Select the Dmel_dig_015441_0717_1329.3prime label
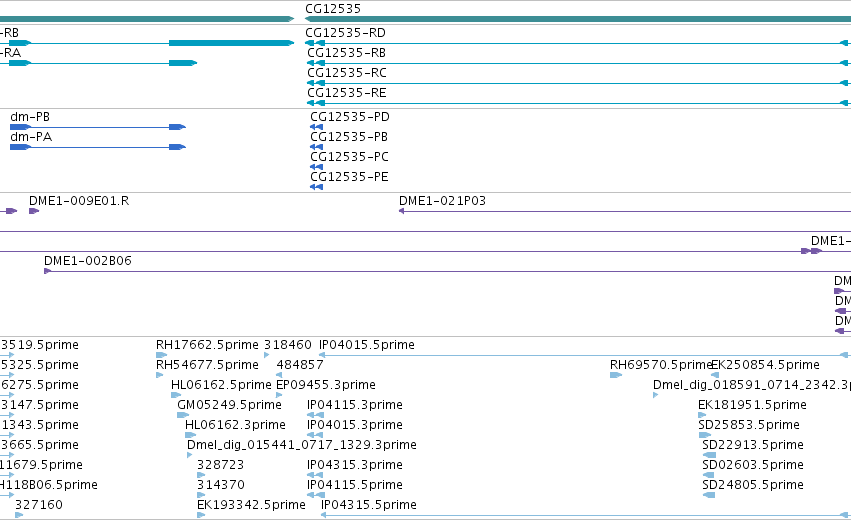Screen dimensions: 851x520 [302, 446]
